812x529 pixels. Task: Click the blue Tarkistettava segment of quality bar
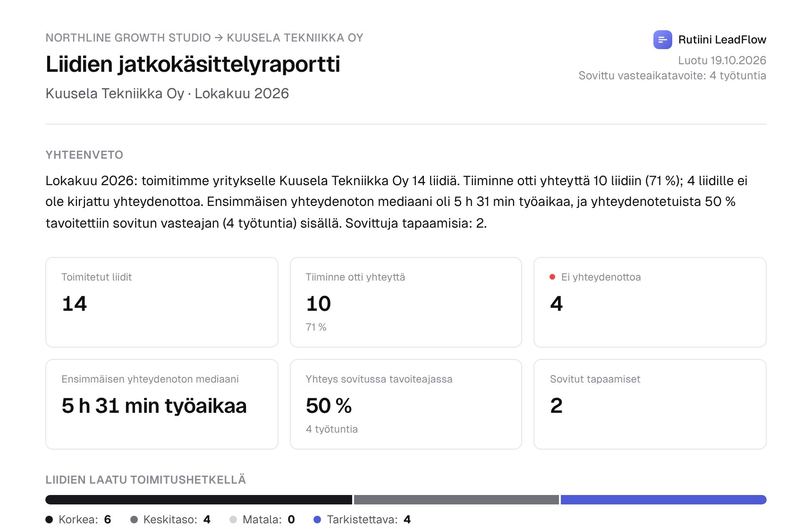pos(664,500)
